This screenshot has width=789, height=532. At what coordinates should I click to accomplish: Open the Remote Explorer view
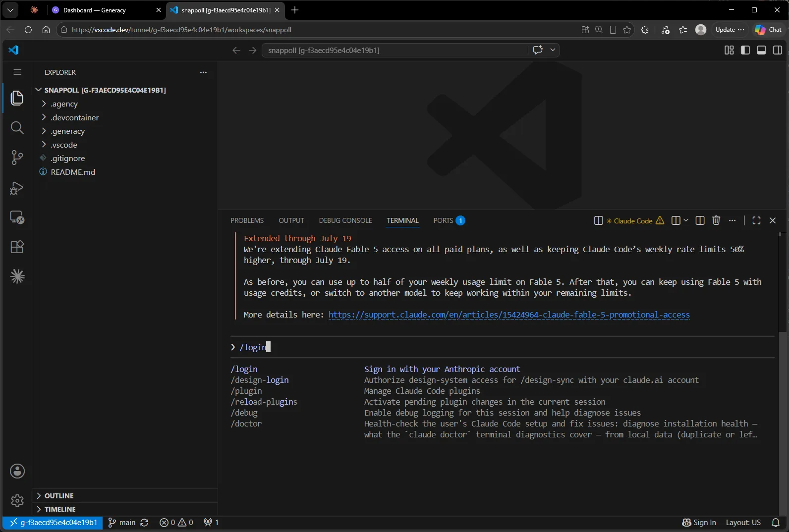tap(17, 217)
